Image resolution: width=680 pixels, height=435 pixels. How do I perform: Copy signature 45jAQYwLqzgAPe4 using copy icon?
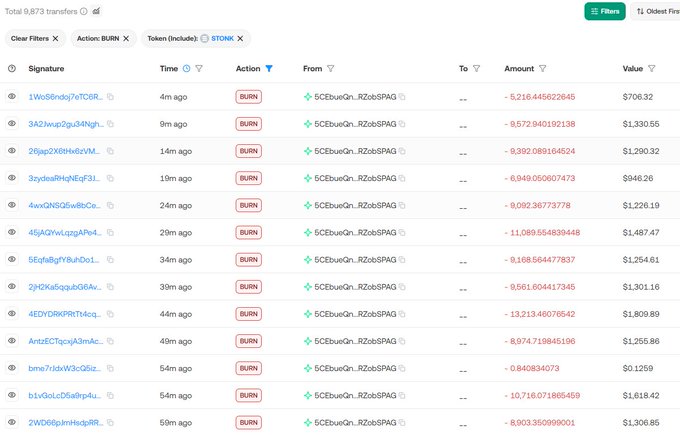click(111, 232)
